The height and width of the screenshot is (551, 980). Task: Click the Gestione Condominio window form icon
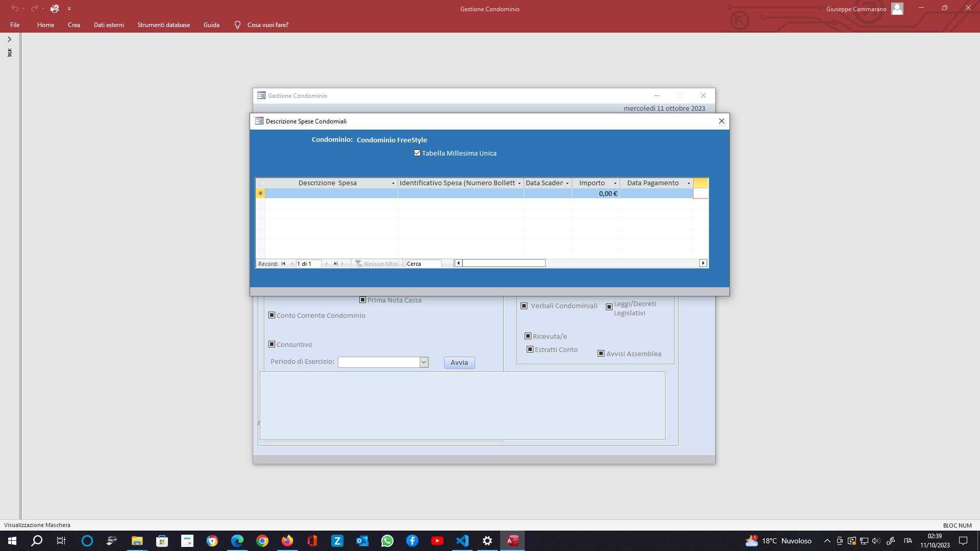click(x=261, y=96)
